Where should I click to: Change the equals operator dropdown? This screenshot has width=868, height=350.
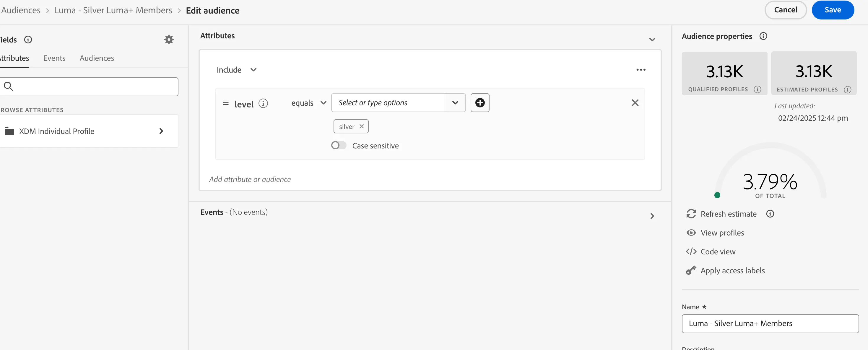(x=309, y=103)
